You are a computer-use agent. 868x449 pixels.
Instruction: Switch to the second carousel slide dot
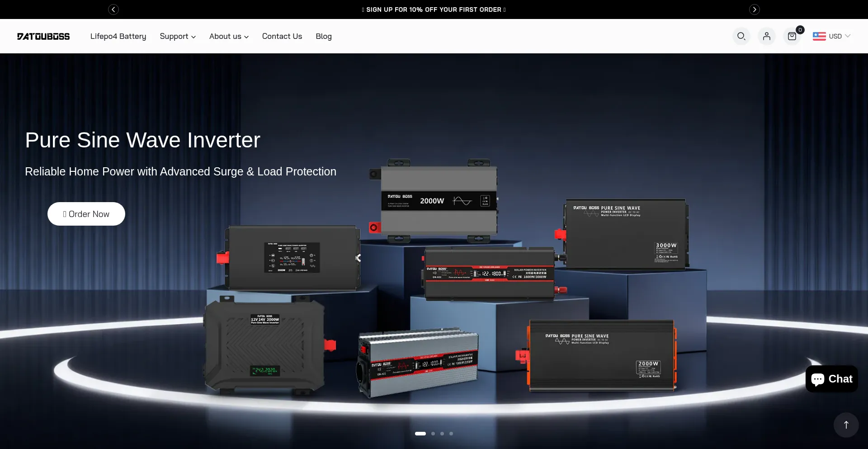pyautogui.click(x=433, y=434)
